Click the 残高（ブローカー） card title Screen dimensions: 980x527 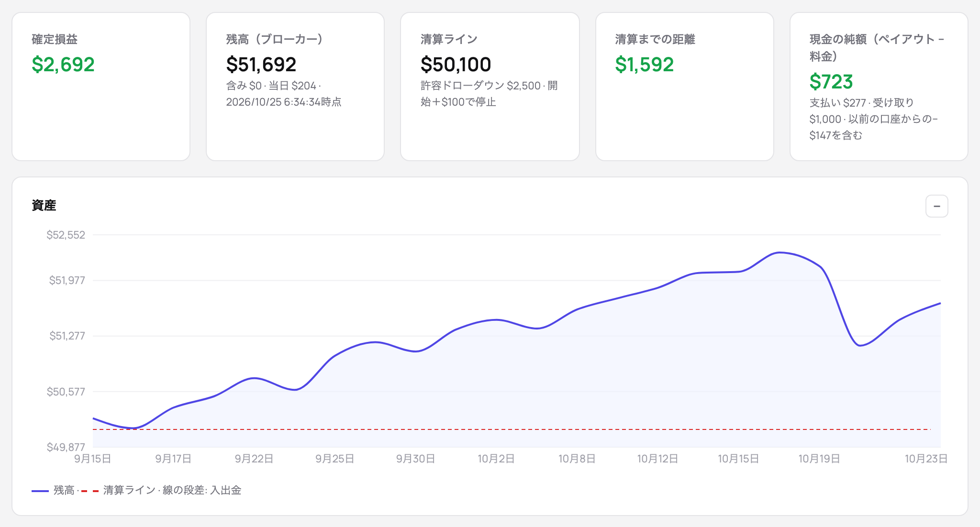click(x=275, y=39)
